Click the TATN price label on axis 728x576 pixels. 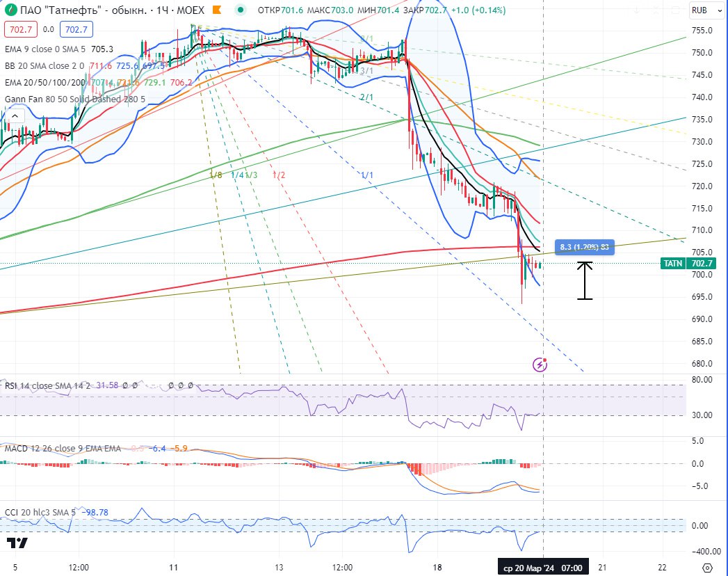[x=673, y=264]
